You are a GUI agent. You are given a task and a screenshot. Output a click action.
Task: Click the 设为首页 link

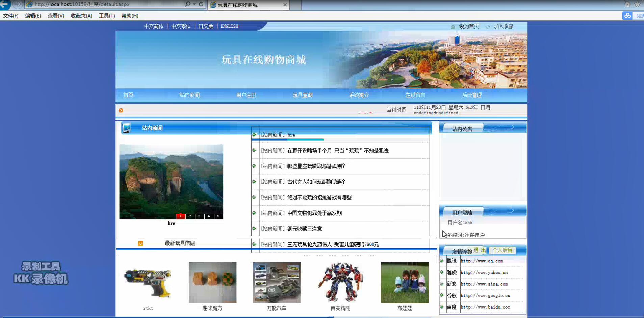(x=469, y=26)
